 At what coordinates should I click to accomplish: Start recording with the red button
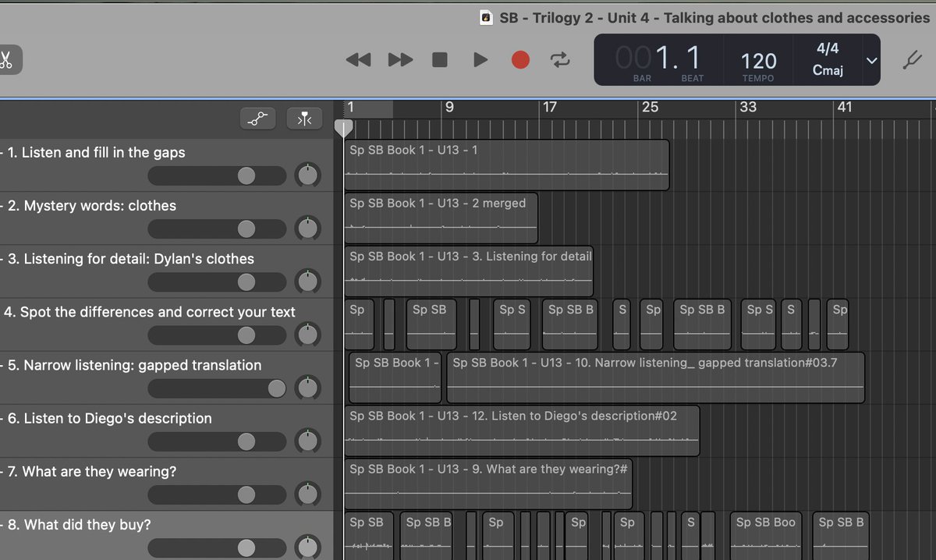click(520, 60)
